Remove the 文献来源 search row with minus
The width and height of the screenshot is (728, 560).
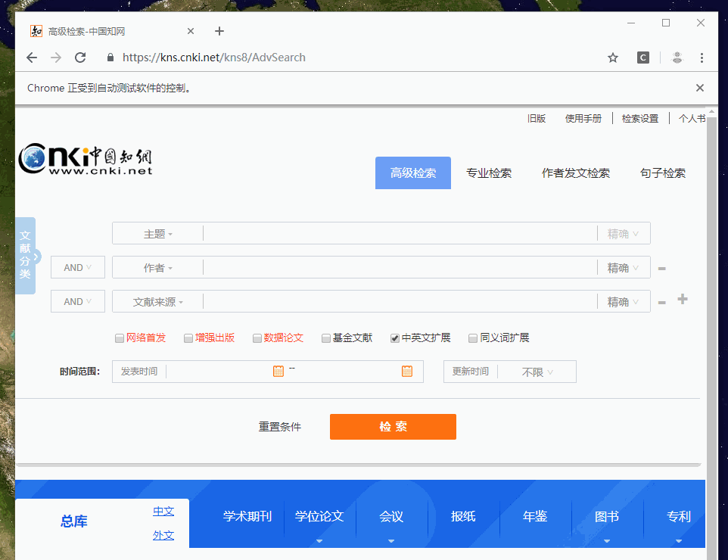(662, 302)
